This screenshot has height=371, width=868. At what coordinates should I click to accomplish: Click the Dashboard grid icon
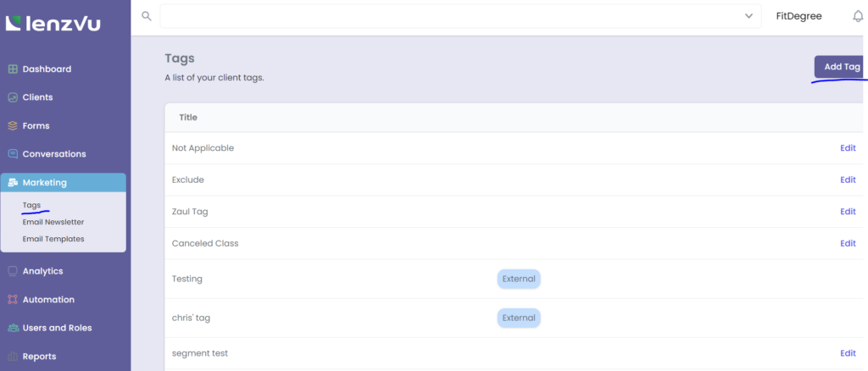coord(13,69)
